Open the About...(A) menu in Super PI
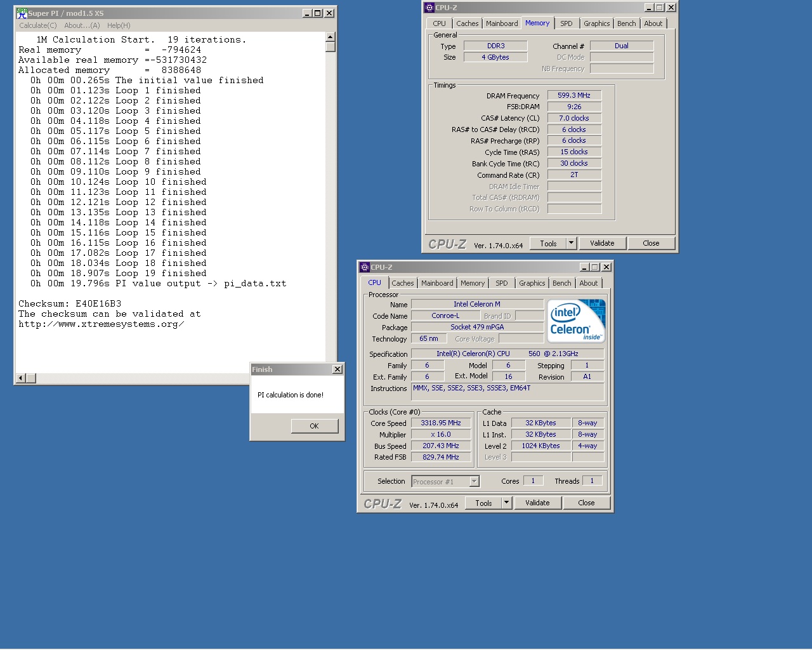Viewport: 812px width, 650px height. click(82, 25)
